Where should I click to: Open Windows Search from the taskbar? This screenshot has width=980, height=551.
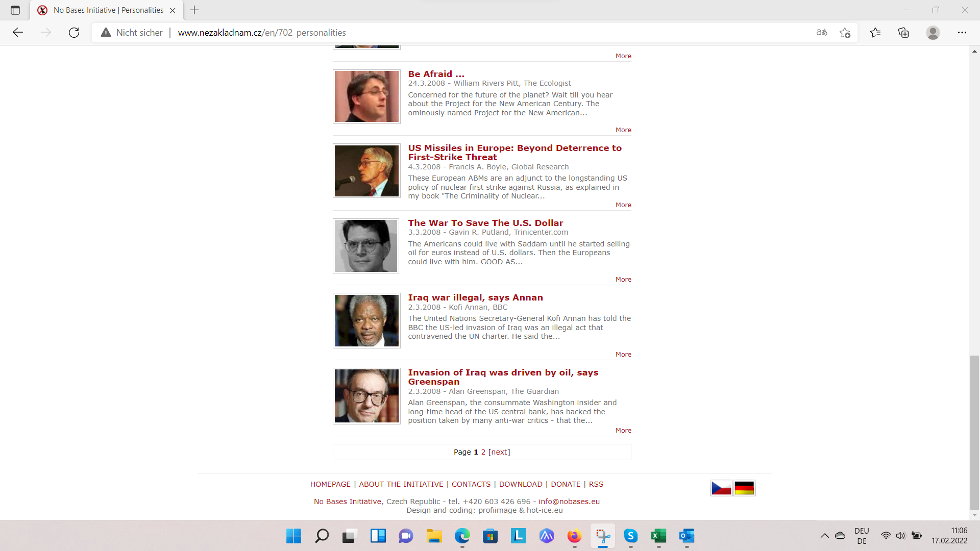pos(322,536)
